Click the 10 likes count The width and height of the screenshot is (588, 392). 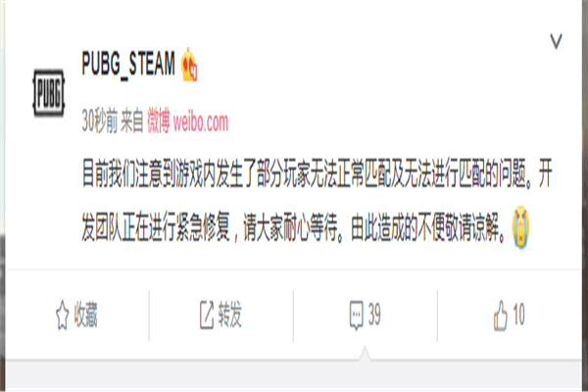(x=518, y=315)
